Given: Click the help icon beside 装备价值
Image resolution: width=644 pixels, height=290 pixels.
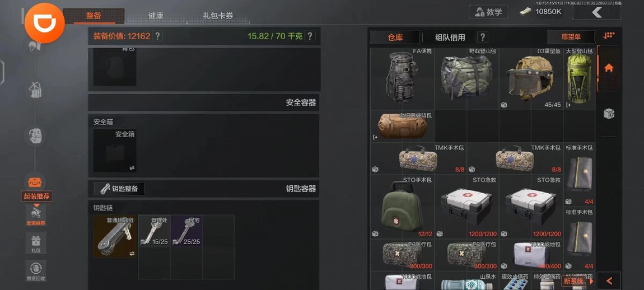Looking at the screenshot, I should coord(157,36).
